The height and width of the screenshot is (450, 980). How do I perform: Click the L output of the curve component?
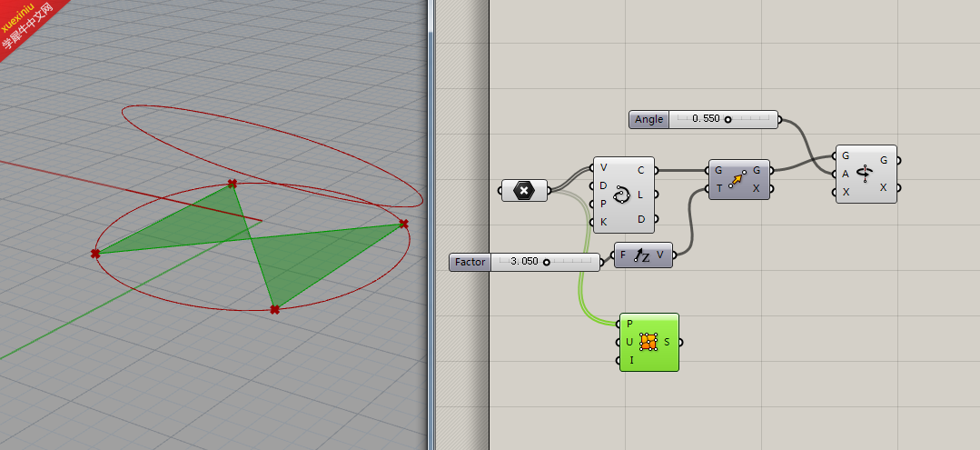[641, 195]
